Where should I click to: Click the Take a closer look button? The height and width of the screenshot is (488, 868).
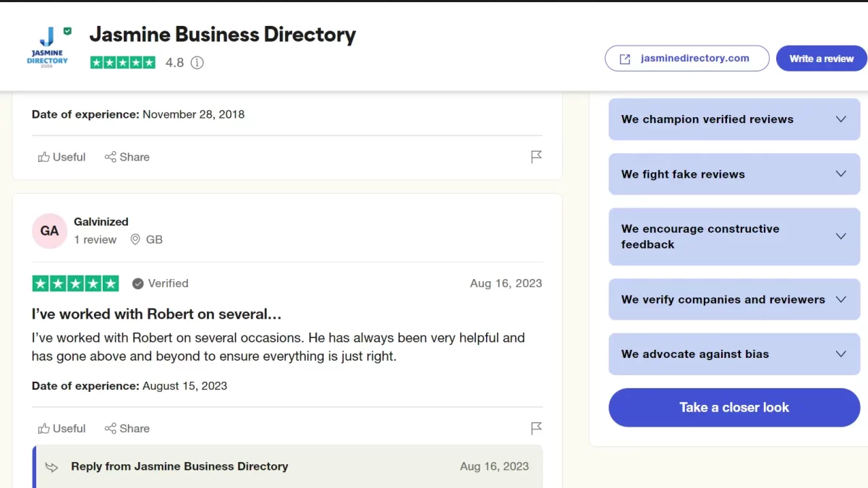pos(734,408)
